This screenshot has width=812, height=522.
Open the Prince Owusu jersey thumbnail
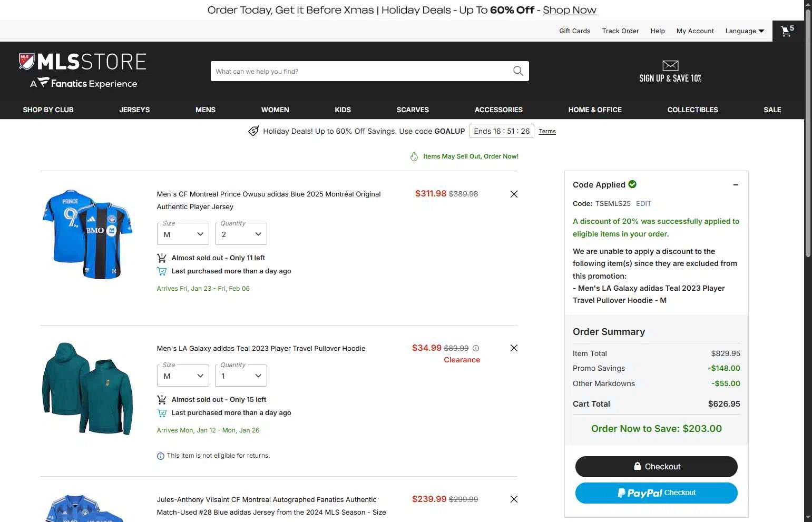[x=87, y=234]
